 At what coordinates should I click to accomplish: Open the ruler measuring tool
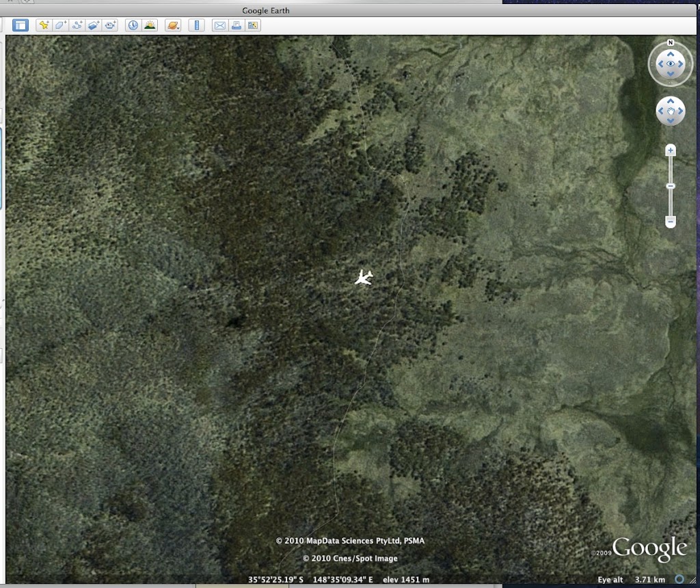(196, 25)
